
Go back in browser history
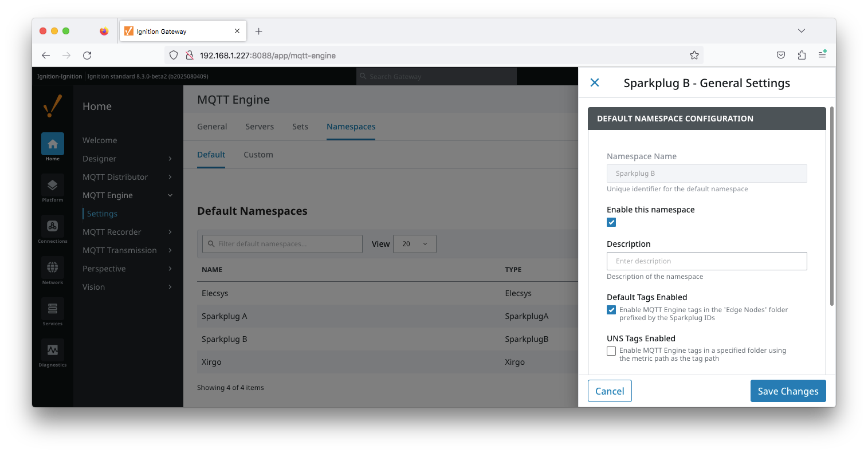[46, 55]
